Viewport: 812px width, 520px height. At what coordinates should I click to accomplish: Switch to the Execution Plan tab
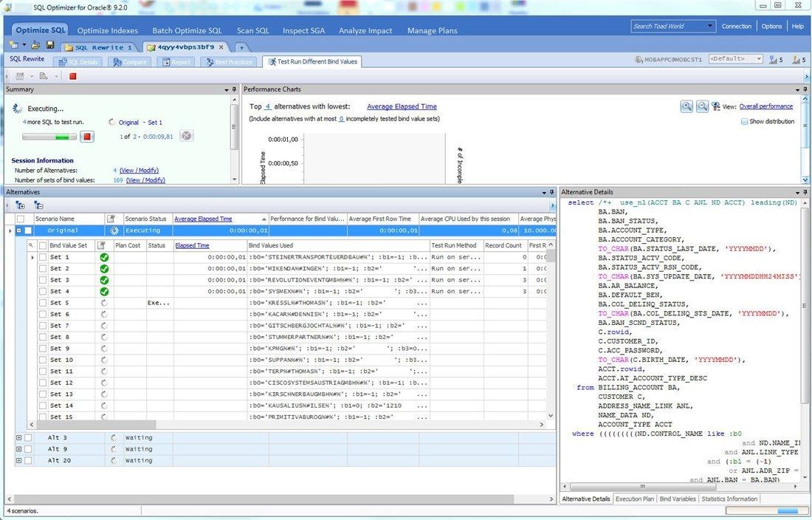(x=634, y=499)
